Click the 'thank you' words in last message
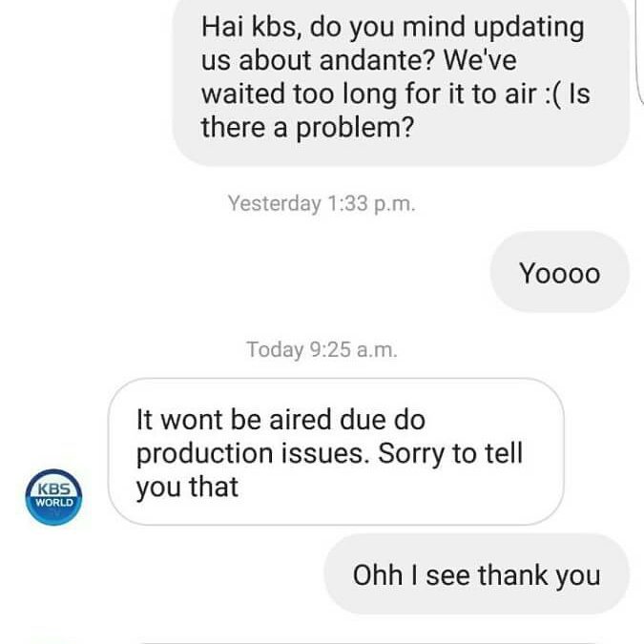 pyautogui.click(x=538, y=575)
